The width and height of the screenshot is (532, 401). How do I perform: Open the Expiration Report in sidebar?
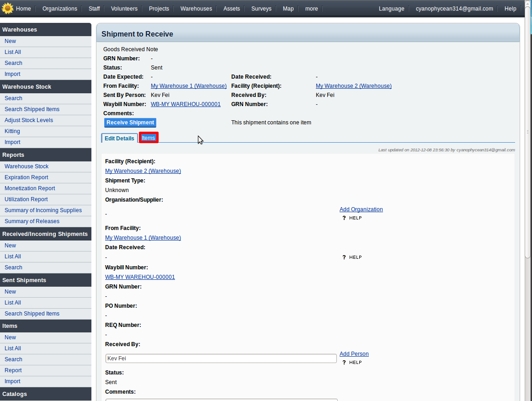coord(27,177)
